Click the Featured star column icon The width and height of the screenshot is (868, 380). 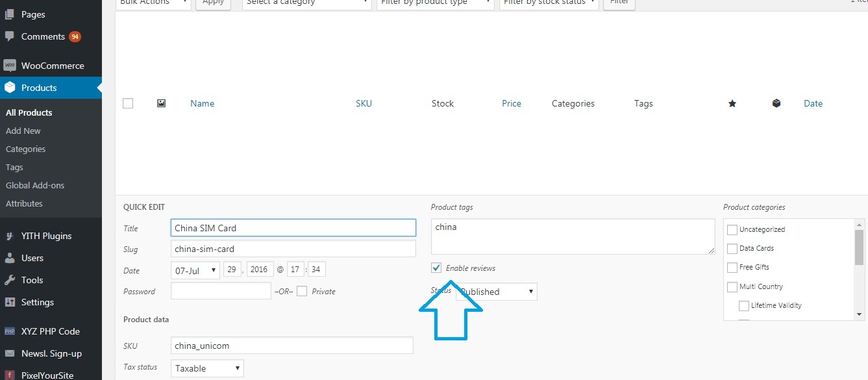732,103
